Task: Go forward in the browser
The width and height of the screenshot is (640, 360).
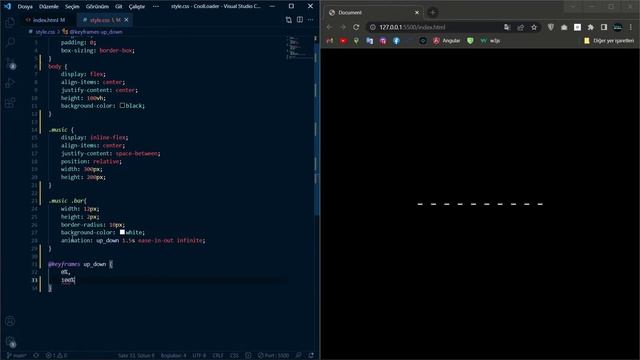Action: click(343, 27)
